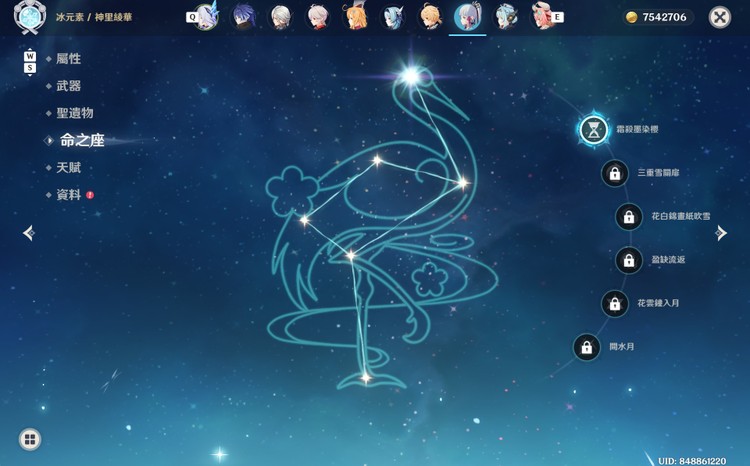Select the blonde-haired avatar

pyautogui.click(x=430, y=17)
